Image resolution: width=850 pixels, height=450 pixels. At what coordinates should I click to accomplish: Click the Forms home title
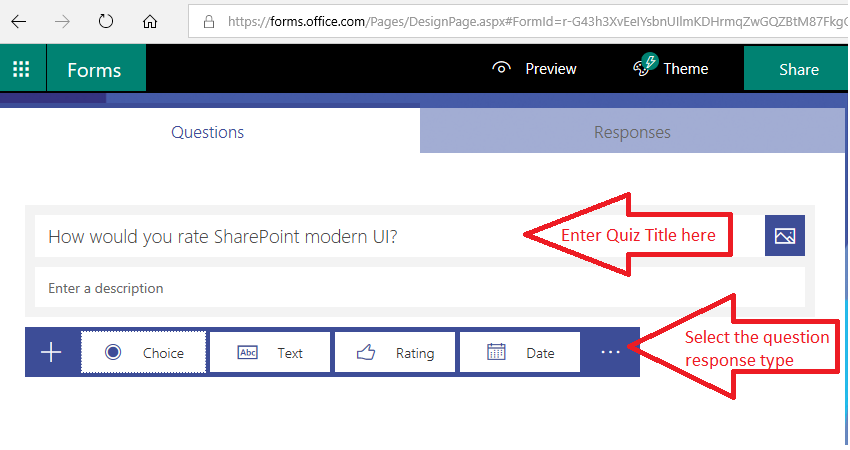[x=96, y=69]
